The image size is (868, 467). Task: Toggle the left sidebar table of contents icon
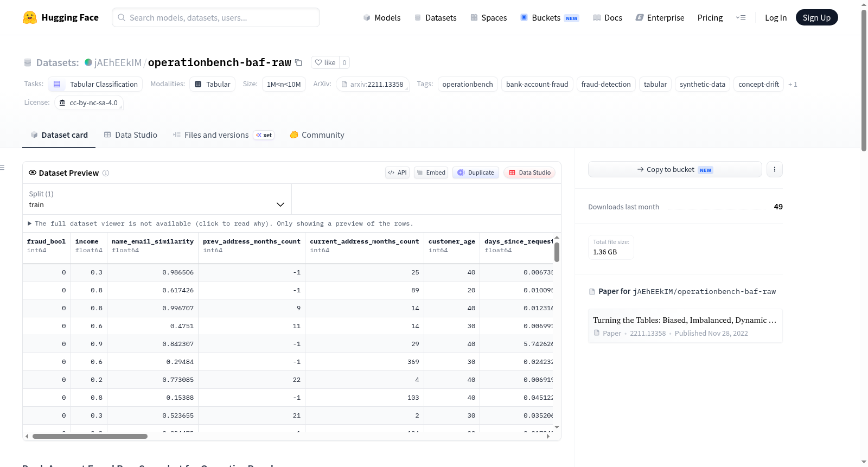[3, 168]
